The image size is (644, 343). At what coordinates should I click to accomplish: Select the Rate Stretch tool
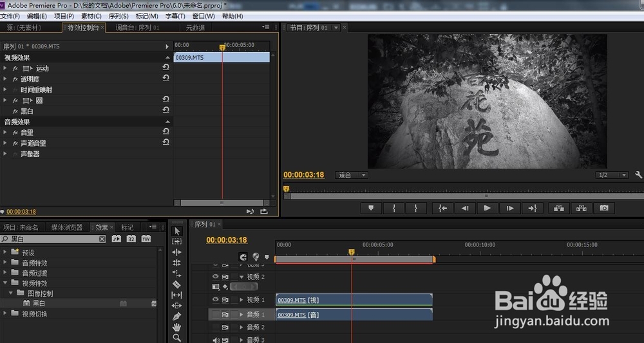pyautogui.click(x=176, y=273)
